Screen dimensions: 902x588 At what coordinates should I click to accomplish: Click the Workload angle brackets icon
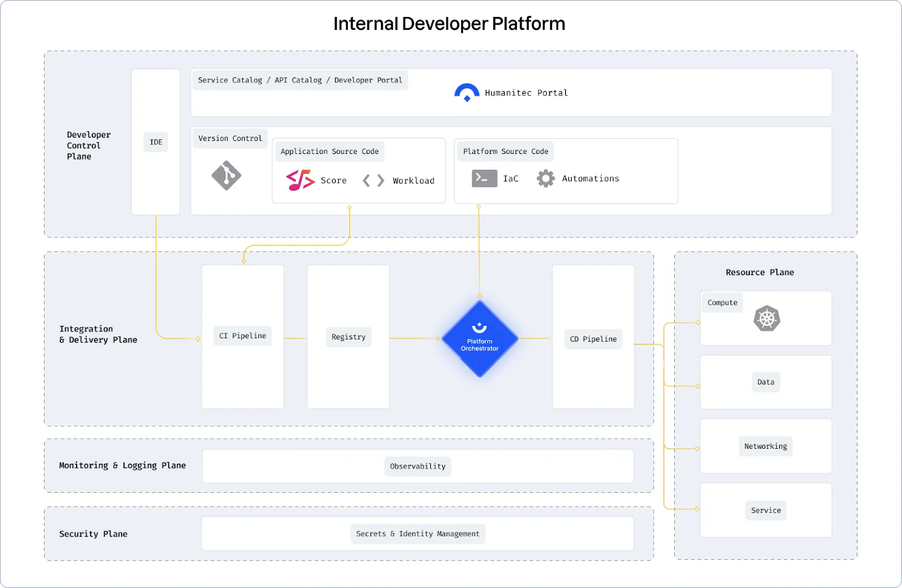[373, 180]
